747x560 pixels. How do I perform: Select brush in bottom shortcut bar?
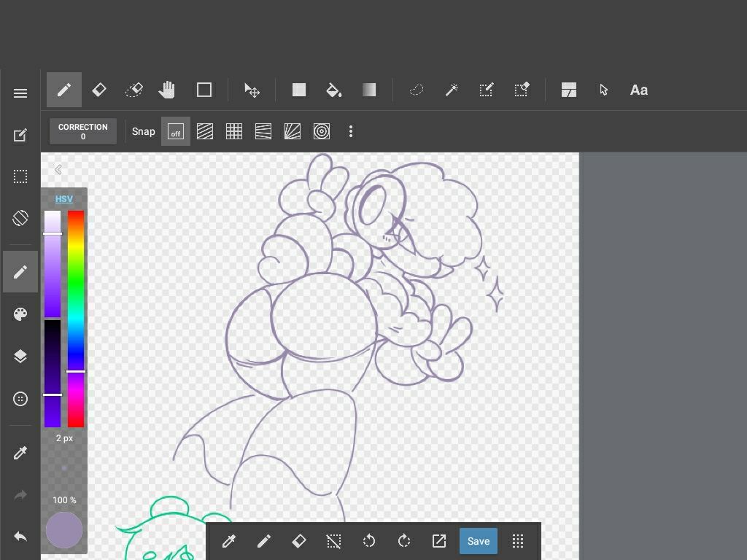pyautogui.click(x=264, y=541)
